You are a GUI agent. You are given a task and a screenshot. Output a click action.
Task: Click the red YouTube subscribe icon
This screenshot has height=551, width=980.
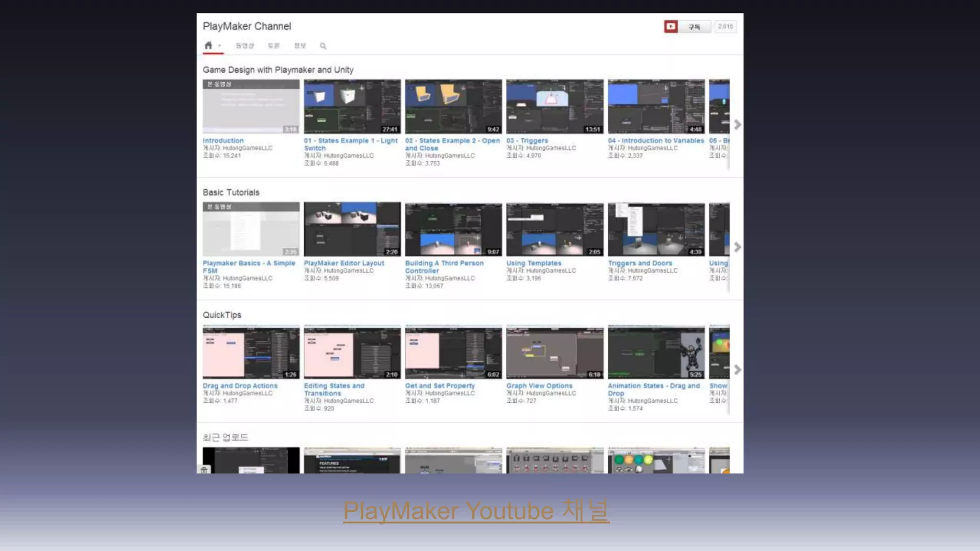click(671, 26)
